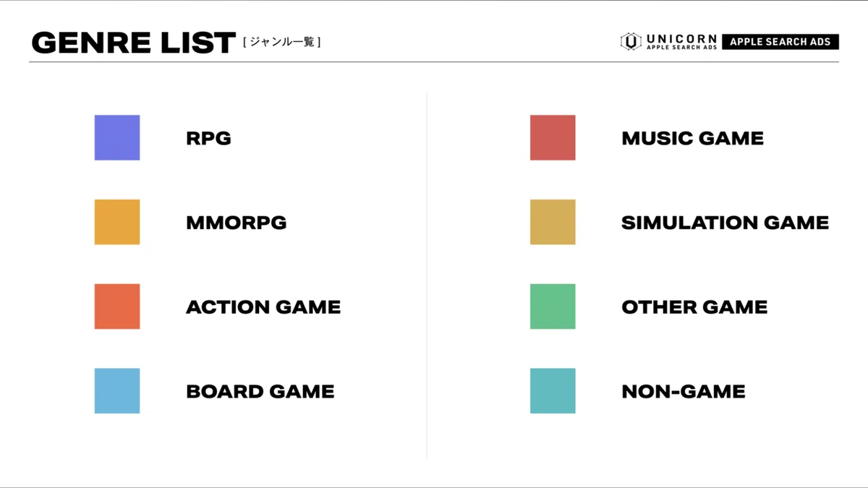The width and height of the screenshot is (868, 488).
Task: Select the Board Game label text
Action: tap(260, 392)
